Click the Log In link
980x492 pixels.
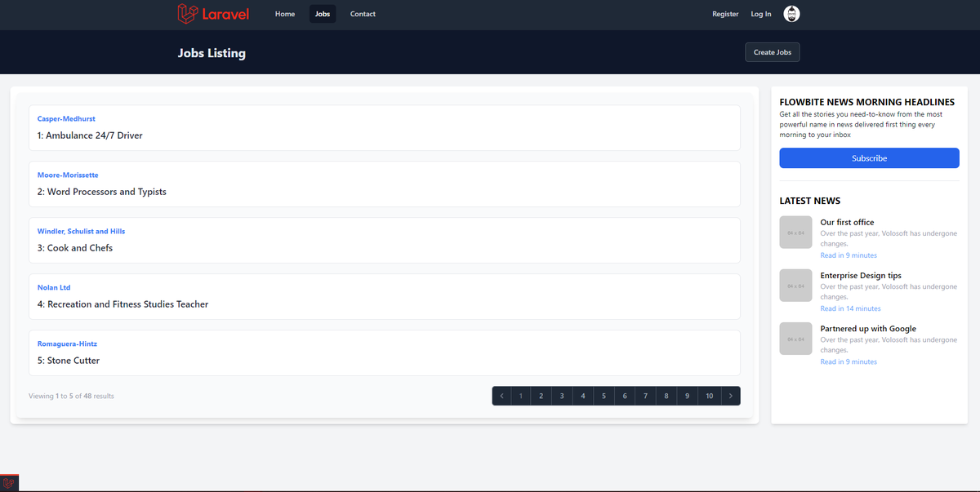coord(761,14)
